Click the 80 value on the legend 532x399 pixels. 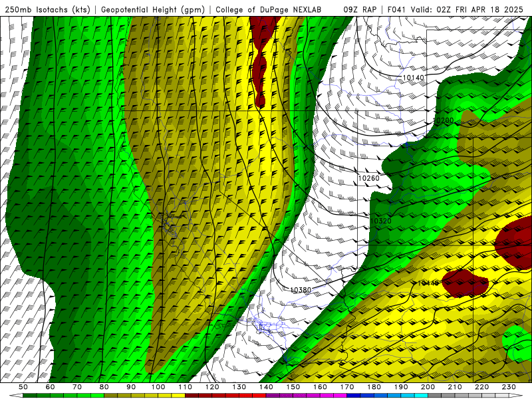[104, 387]
